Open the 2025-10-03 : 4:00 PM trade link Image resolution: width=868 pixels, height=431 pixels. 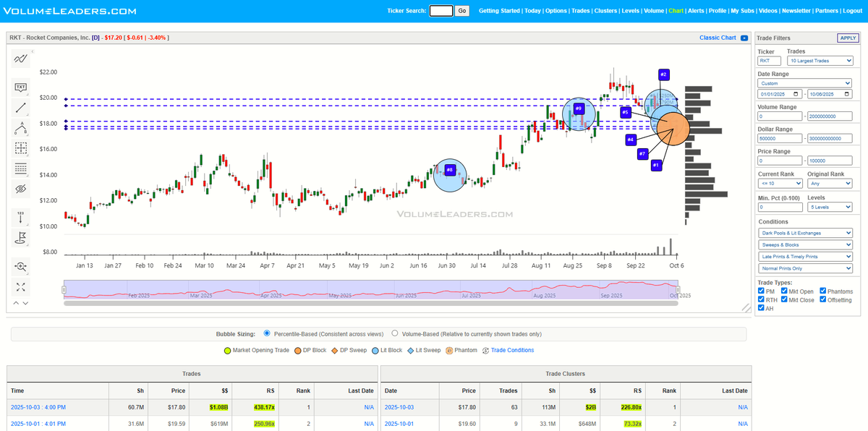(x=38, y=408)
